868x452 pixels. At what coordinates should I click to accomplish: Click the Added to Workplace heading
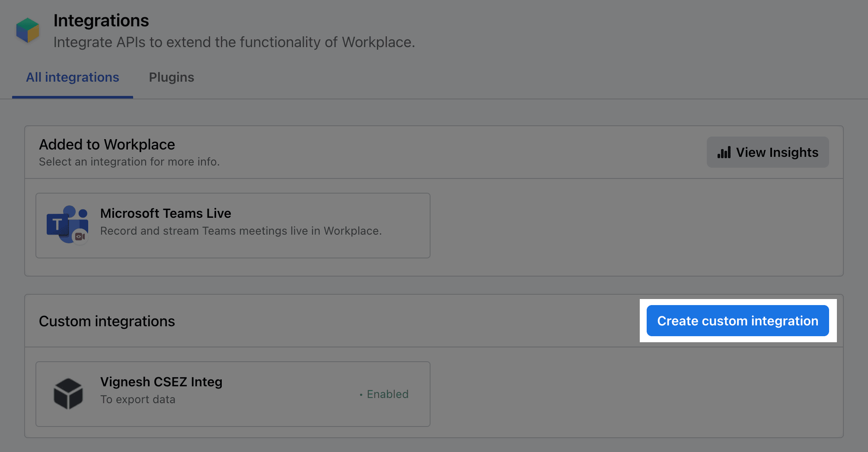[107, 145]
